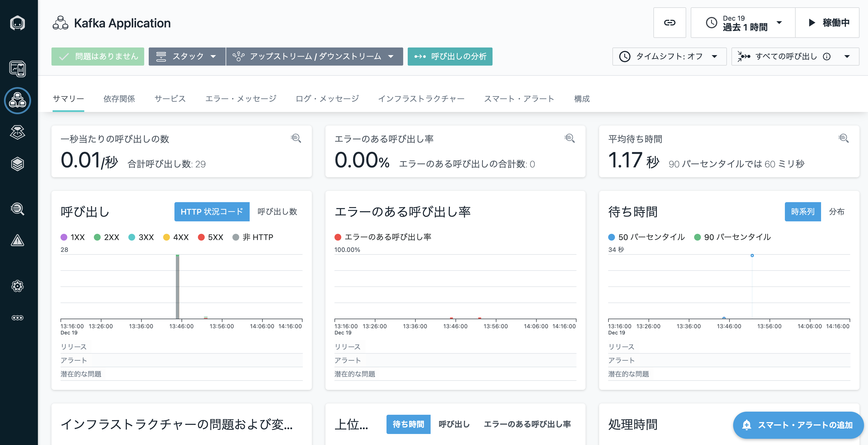This screenshot has width=868, height=445.
Task: Open the Analytics magnifier icon in sidebar
Action: point(17,209)
